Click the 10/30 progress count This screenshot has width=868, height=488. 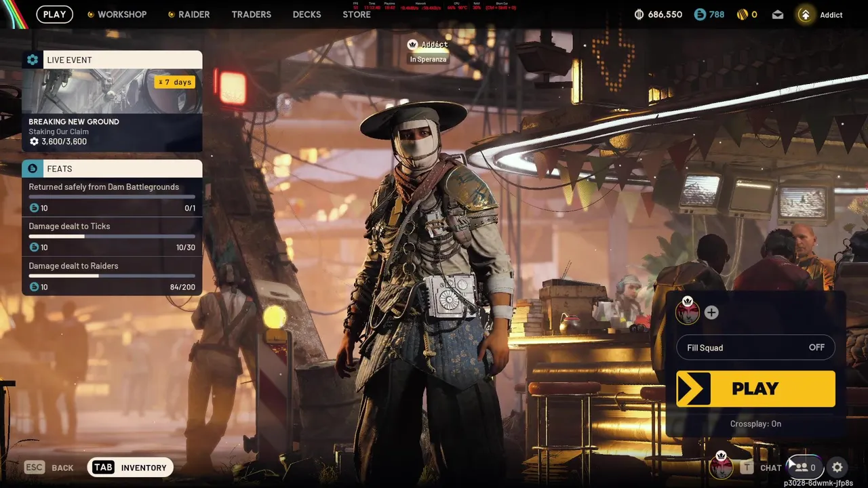point(185,247)
